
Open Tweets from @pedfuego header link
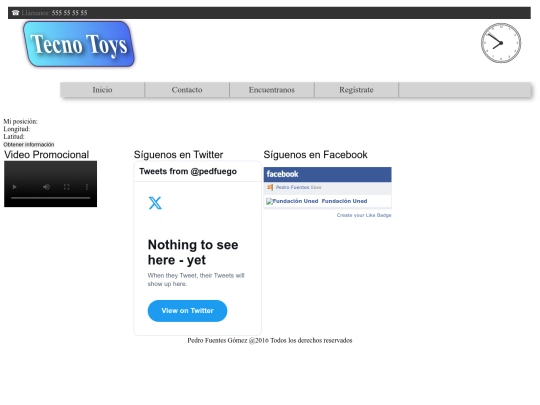coord(188,171)
